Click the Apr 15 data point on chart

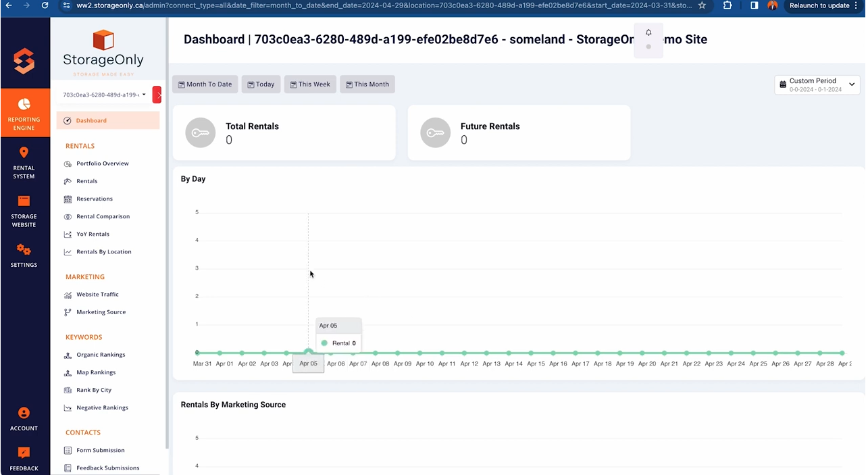(x=531, y=353)
